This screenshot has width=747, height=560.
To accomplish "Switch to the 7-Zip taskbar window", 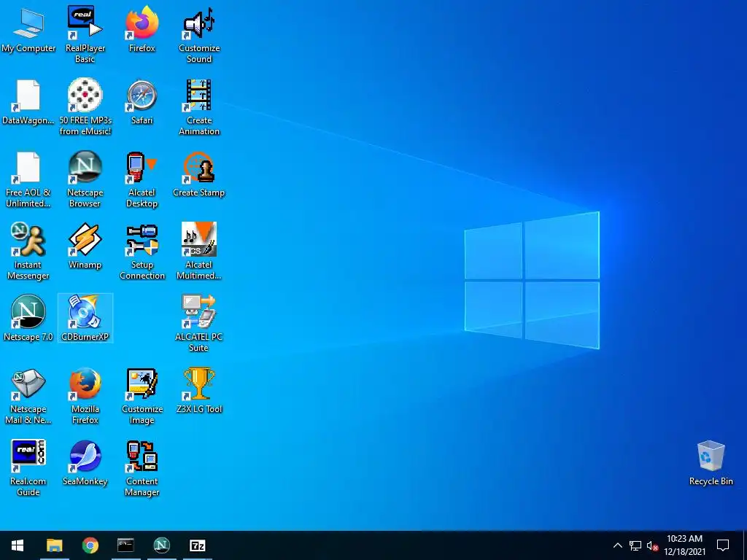I will click(x=197, y=545).
